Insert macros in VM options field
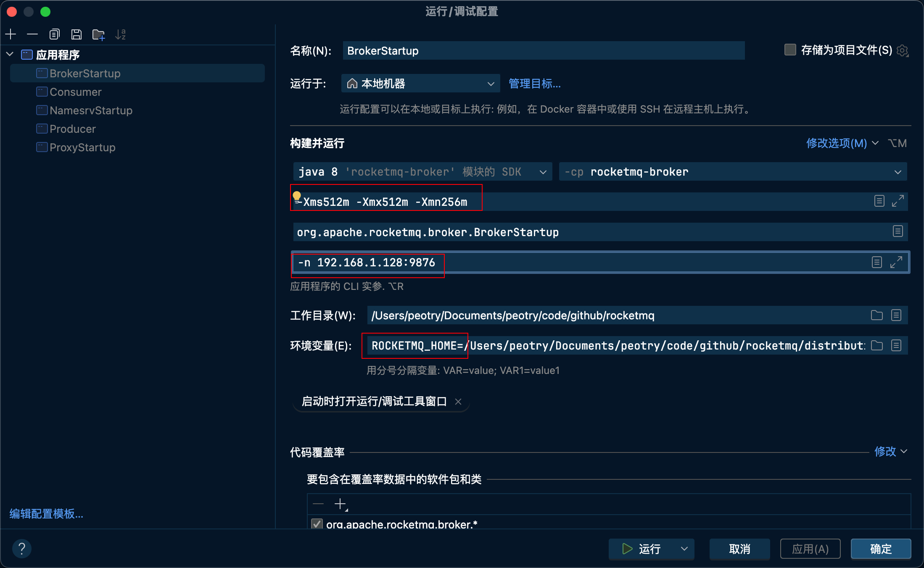The height and width of the screenshot is (568, 924). pos(879,201)
